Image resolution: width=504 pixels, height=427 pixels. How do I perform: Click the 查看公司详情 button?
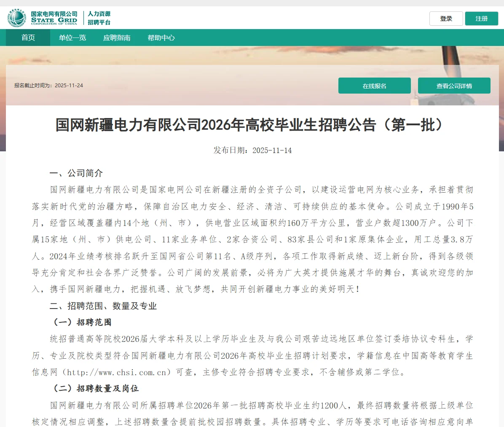454,86
